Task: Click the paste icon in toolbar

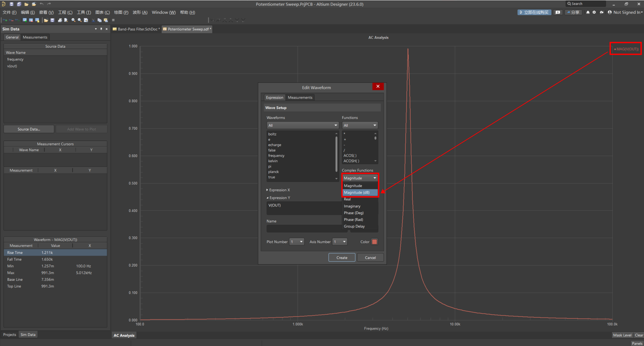Action: coord(106,20)
